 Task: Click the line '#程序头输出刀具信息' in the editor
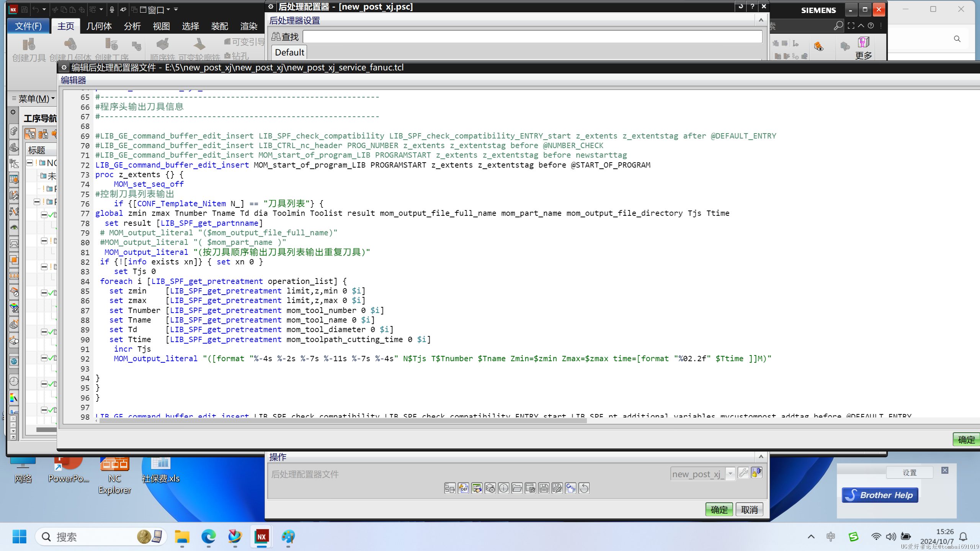[x=139, y=106]
